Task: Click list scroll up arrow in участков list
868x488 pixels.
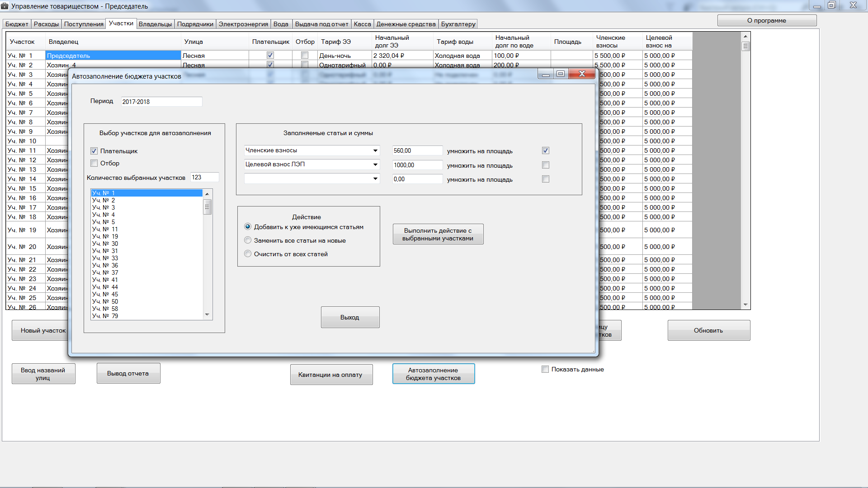Action: (207, 194)
